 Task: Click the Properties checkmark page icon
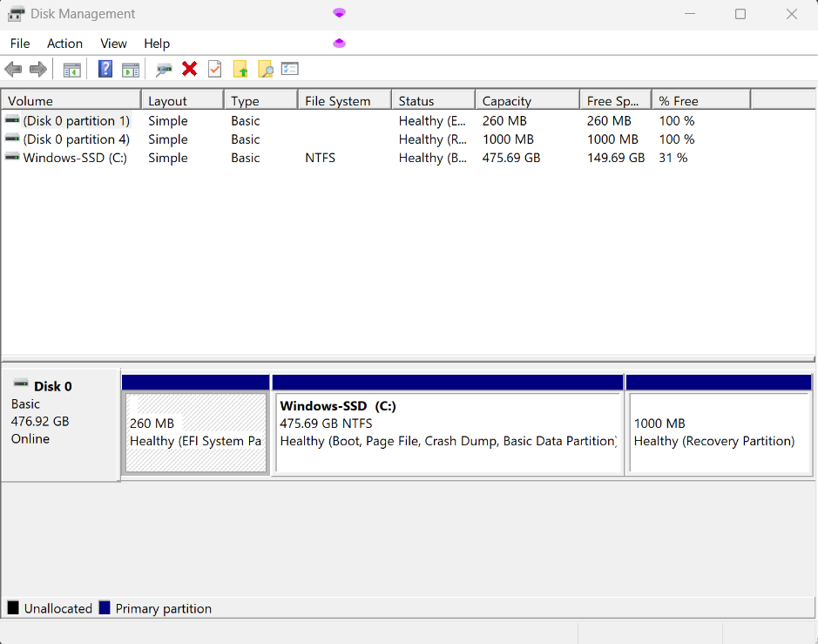[214, 70]
